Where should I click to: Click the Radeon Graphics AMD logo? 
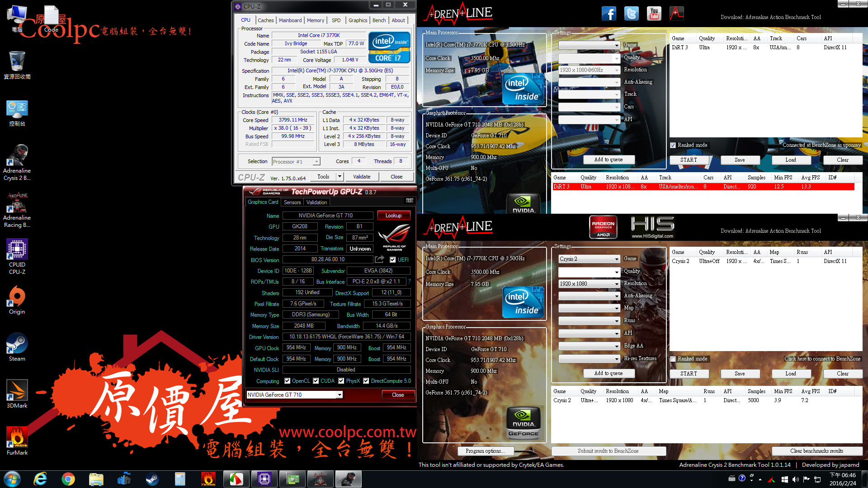coord(603,227)
